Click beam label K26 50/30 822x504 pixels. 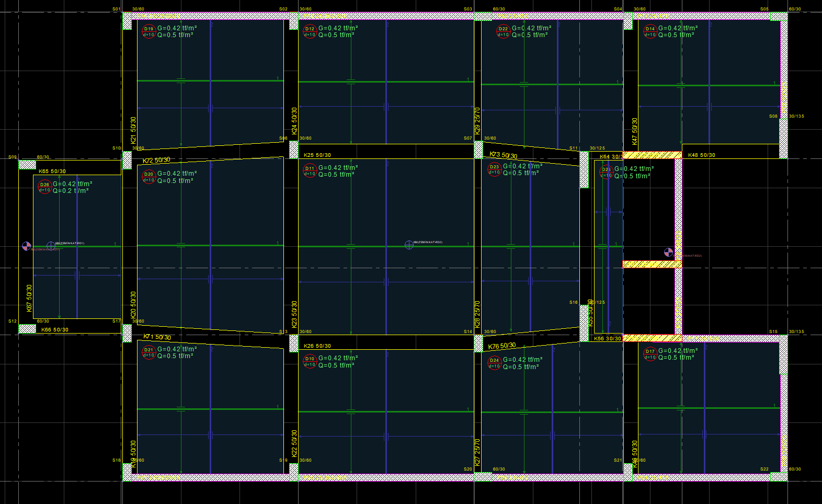317,346
